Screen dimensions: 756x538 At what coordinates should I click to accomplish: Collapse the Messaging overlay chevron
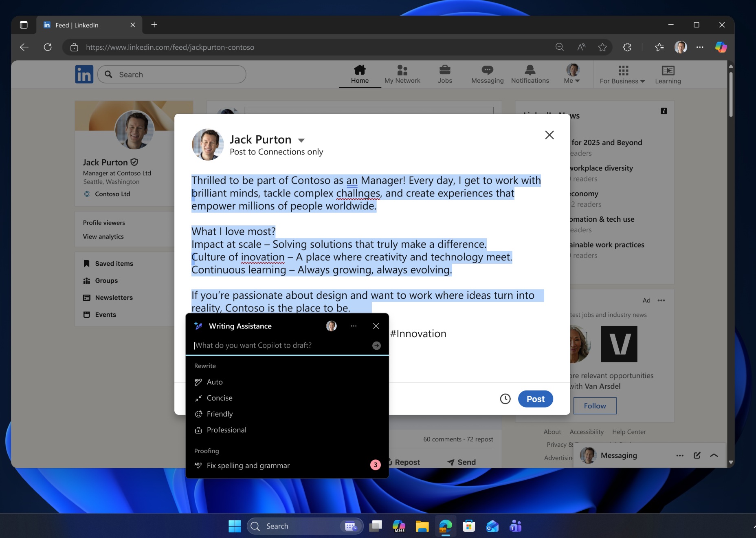714,455
